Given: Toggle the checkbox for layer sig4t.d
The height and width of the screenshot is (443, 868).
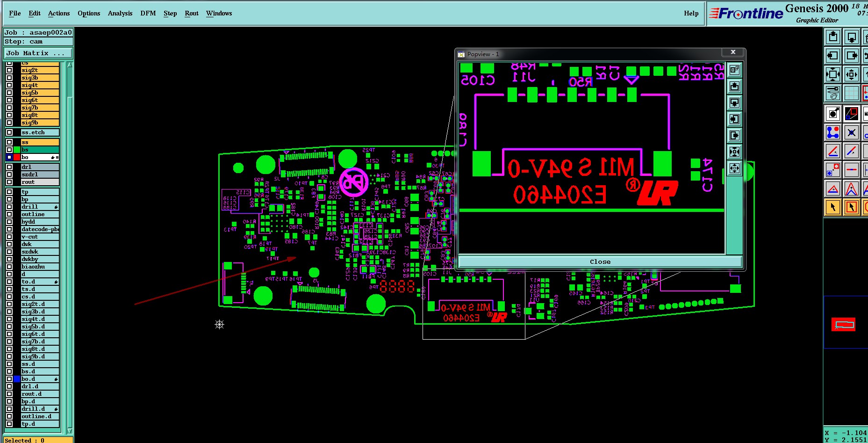Looking at the screenshot, I should [x=9, y=319].
